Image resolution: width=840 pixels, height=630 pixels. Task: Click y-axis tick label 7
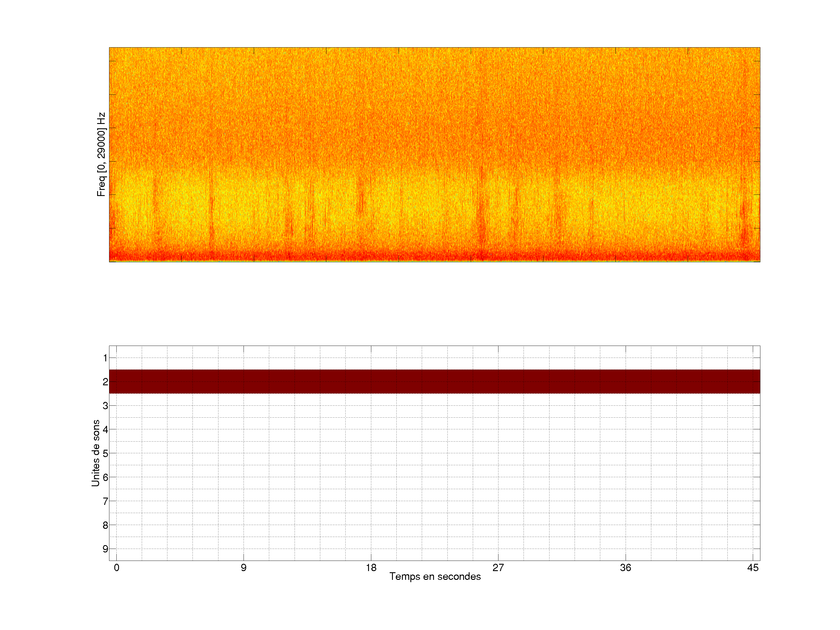(105, 501)
